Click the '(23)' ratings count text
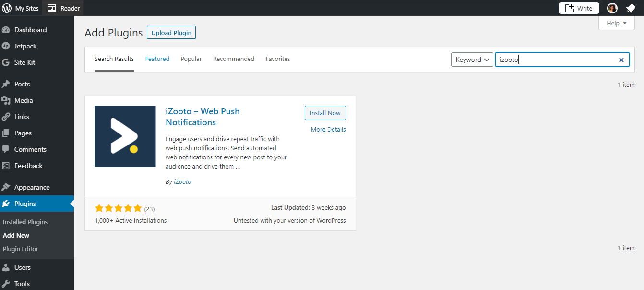 pos(149,209)
